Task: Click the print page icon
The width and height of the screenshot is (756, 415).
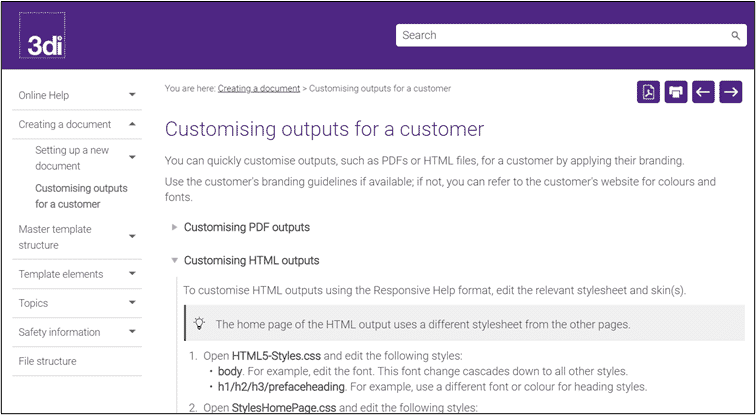Action: pos(675,92)
